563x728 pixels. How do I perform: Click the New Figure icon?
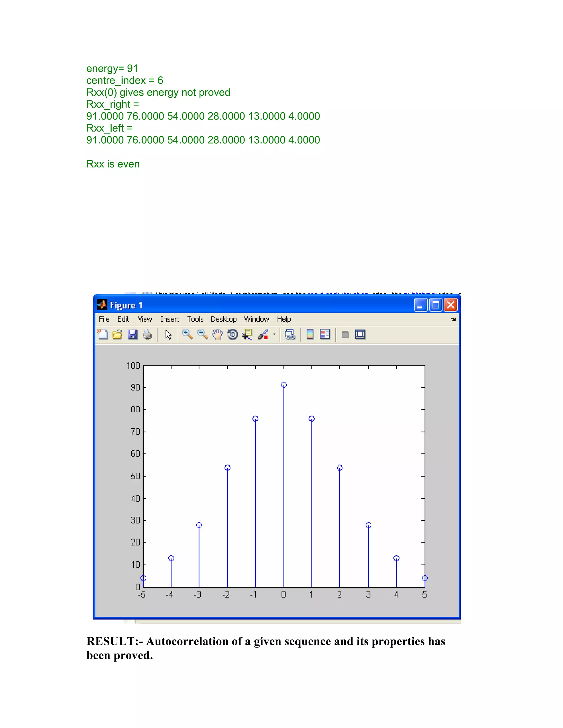(103, 334)
